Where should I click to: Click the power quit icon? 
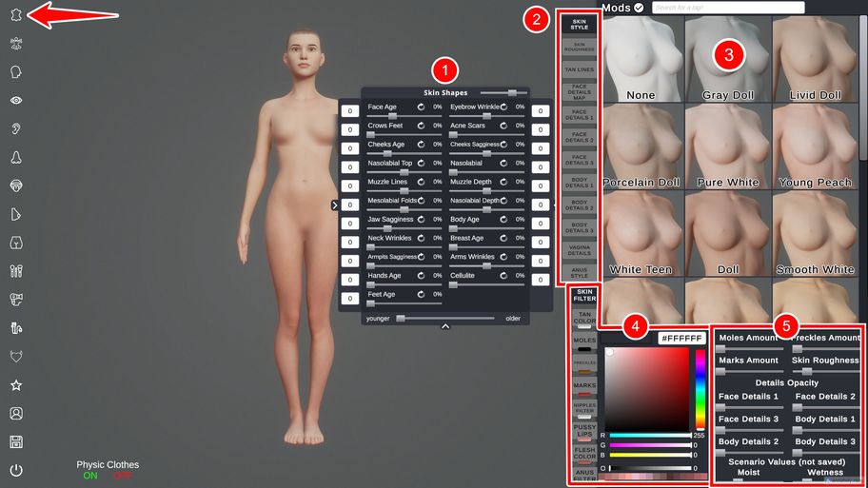point(16,470)
